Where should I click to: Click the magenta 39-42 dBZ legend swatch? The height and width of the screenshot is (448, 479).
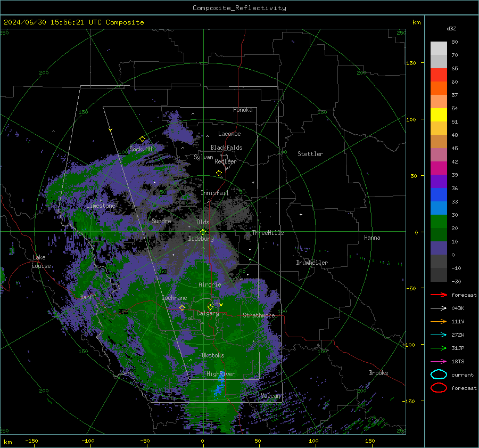[439, 168]
